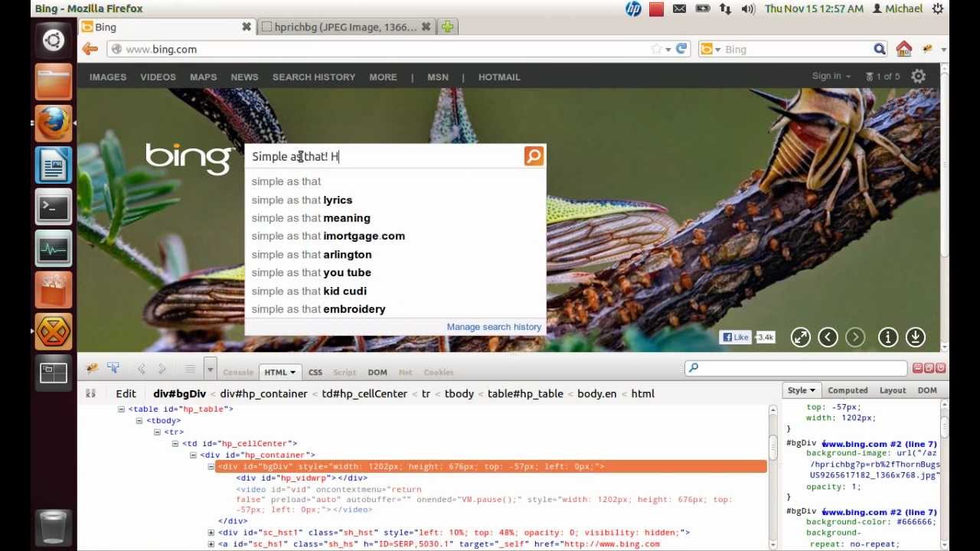Enter full screen background view icon

[800, 337]
